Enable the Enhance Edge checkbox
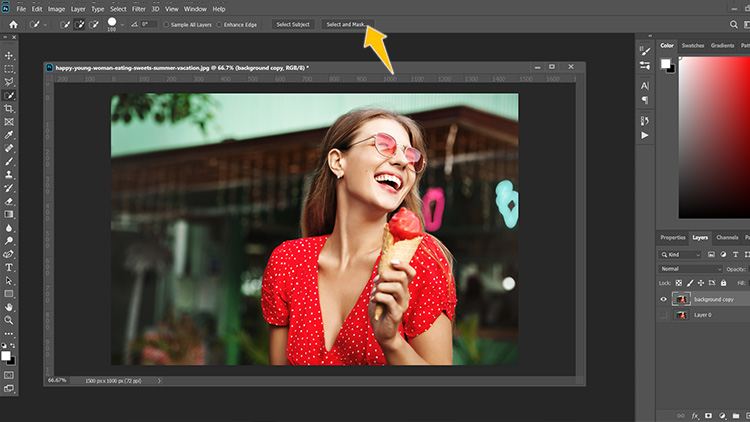The height and width of the screenshot is (422, 750). click(220, 25)
